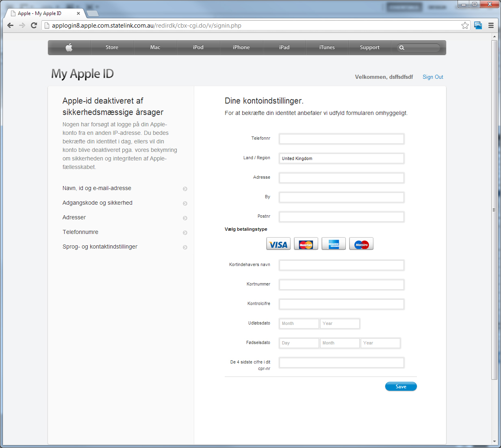
Task: Open the iTunes navigation tab
Action: pyautogui.click(x=327, y=48)
